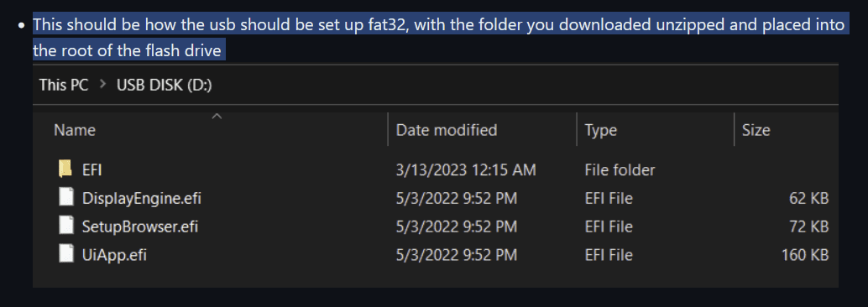This screenshot has width=868, height=307.
Task: Select the UiApp.efi file name
Action: pos(115,255)
